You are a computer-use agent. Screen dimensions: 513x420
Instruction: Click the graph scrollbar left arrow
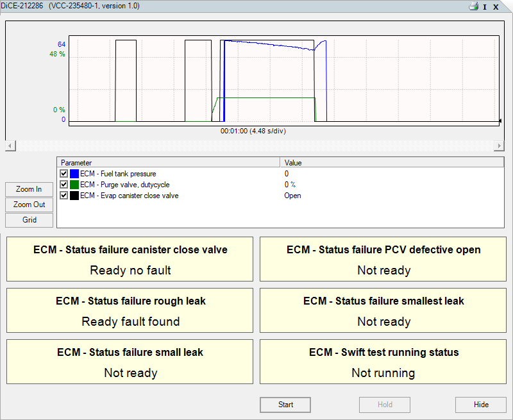click(x=10, y=146)
